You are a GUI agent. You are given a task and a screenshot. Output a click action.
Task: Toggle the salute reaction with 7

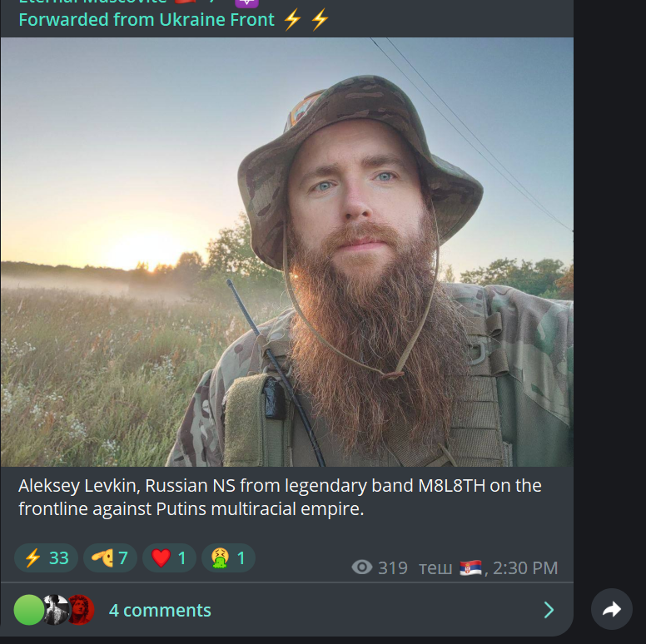click(x=110, y=558)
